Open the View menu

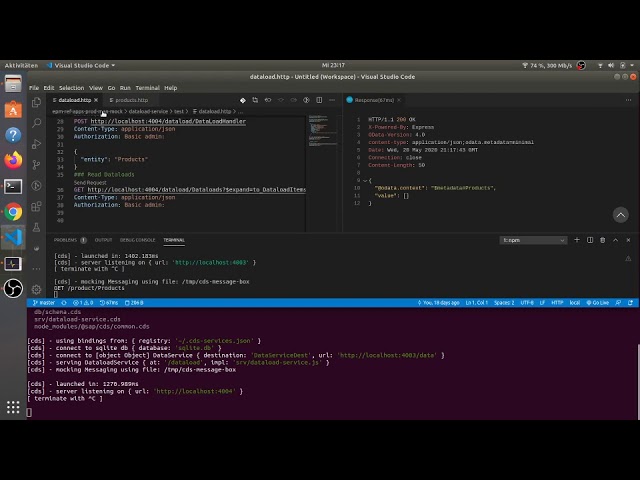tap(96, 88)
